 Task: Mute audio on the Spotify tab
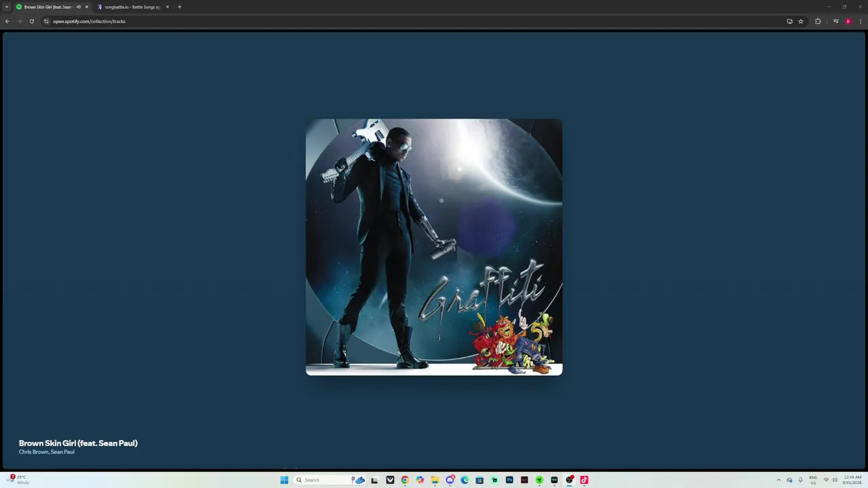[79, 7]
